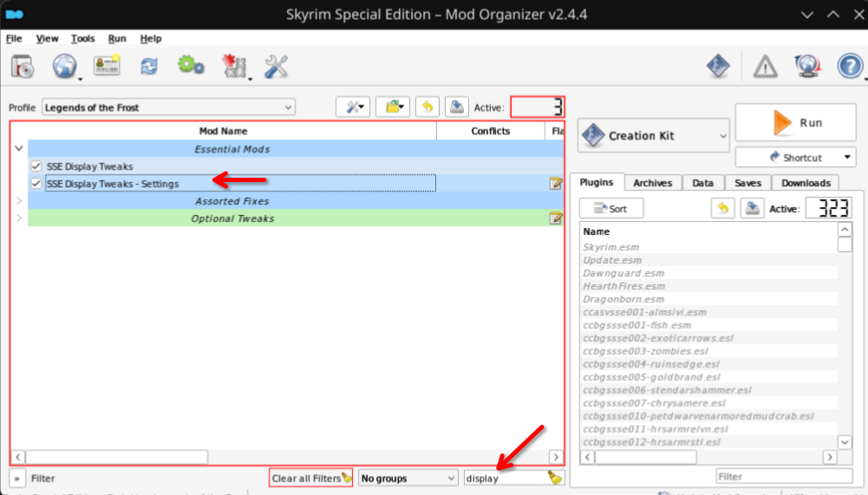Select ccbgssse003-zombies.esl plugin row
Screen dimensions: 868x495
click(x=708, y=351)
